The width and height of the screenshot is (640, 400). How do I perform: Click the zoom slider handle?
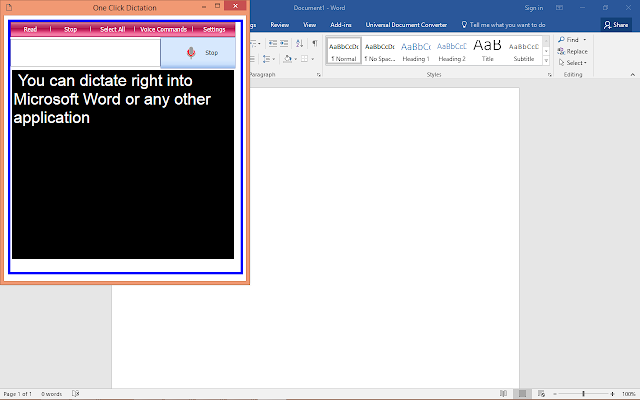584,394
